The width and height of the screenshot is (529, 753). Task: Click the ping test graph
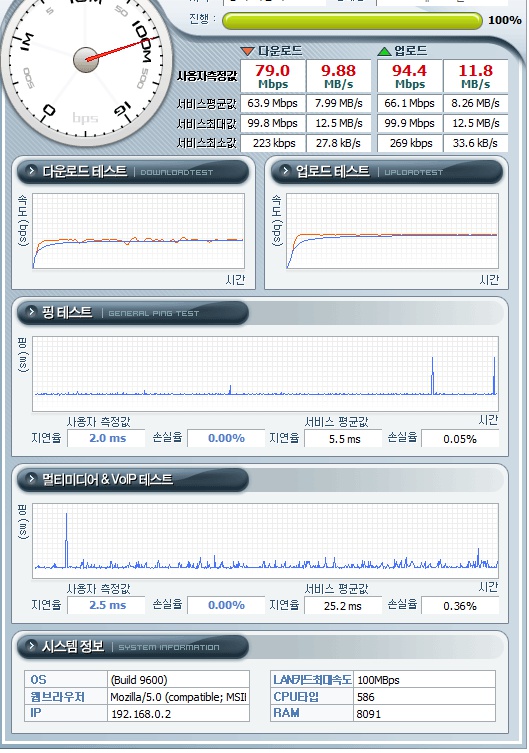click(x=265, y=374)
